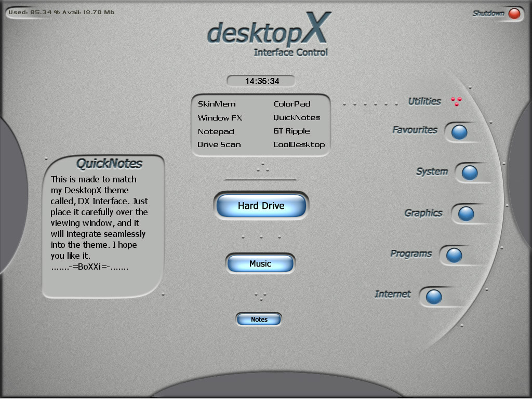532x399 pixels.
Task: Click the desktopX Interface Control logo
Action: coord(269,35)
